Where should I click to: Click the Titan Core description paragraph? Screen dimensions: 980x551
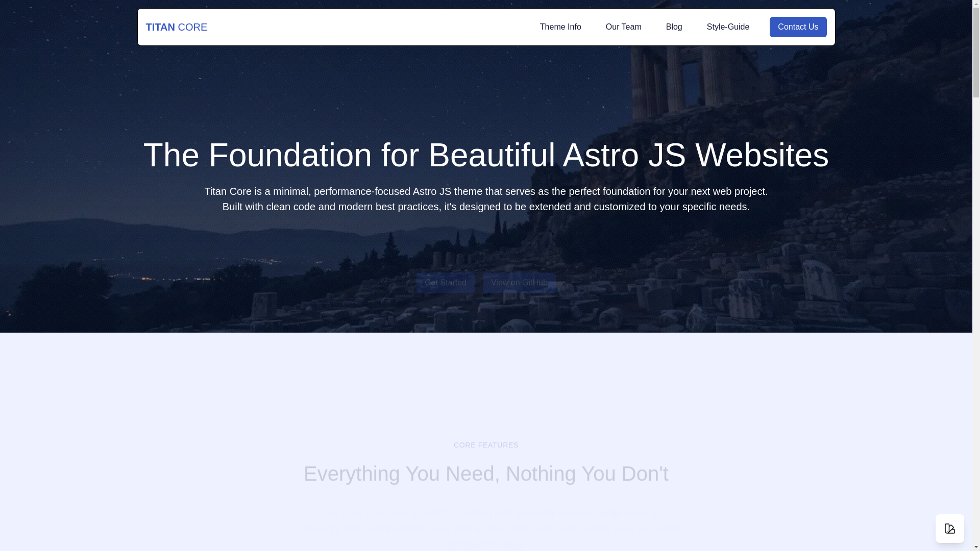click(486, 199)
